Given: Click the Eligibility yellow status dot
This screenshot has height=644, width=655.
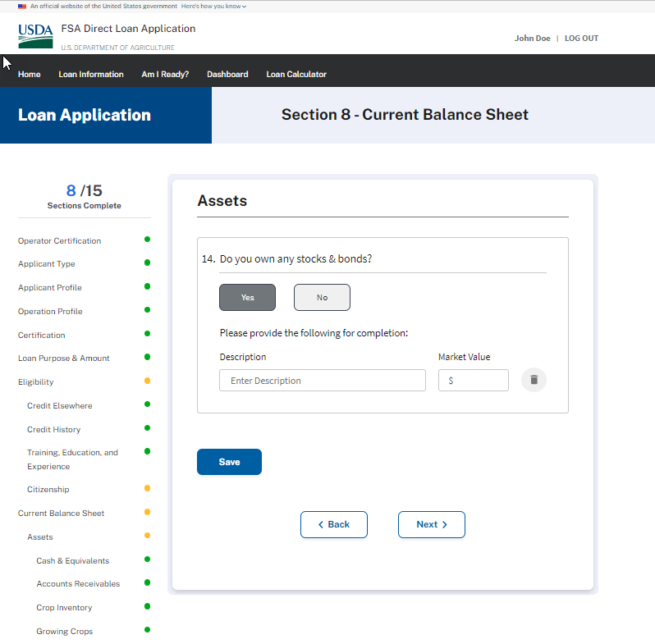Looking at the screenshot, I should [147, 381].
